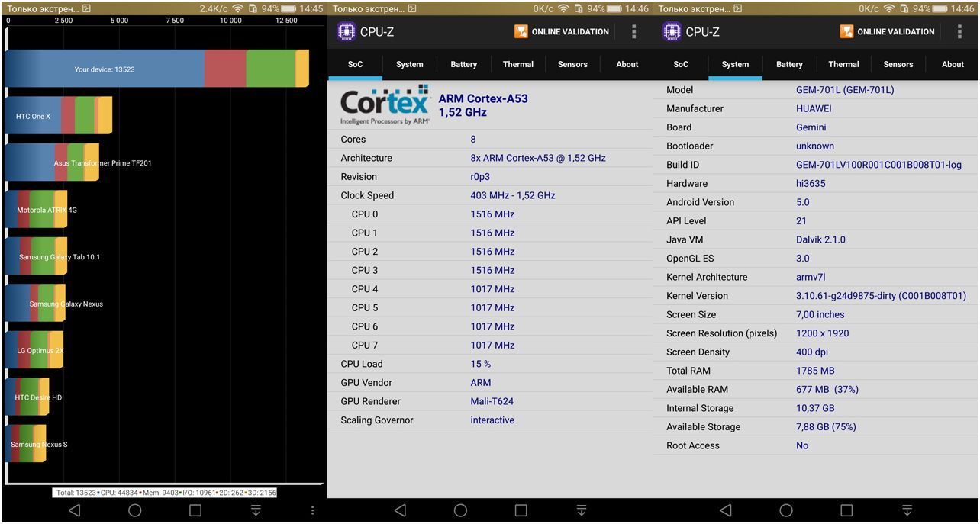This screenshot has height=524, width=980.
Task: Tap the back triangle under the benchmark chart
Action: point(74,510)
